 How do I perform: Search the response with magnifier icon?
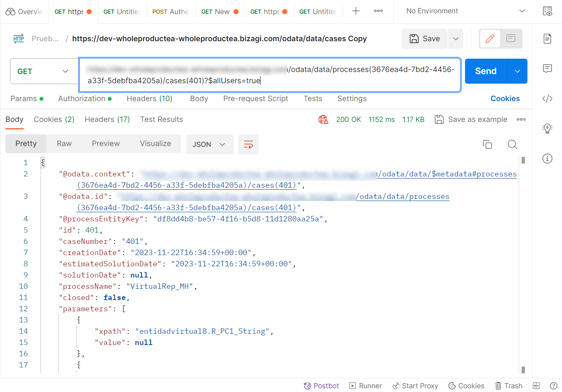[512, 144]
